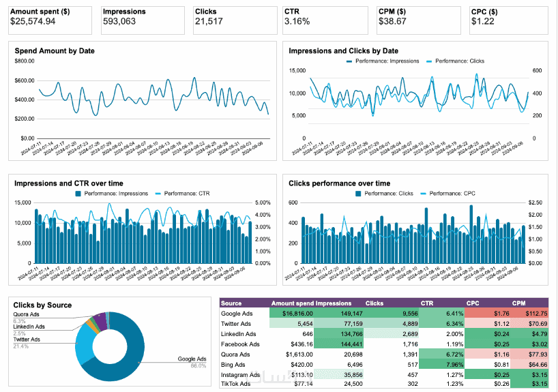Toggle Performance: Impressions legend in the line chart
558x392 pixels.
387,61
